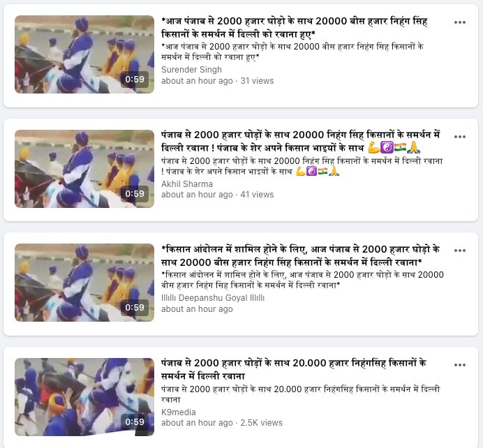The image size is (483, 448).
Task: Click the description text under Akhil Sharma's title
Action: tap(302, 166)
